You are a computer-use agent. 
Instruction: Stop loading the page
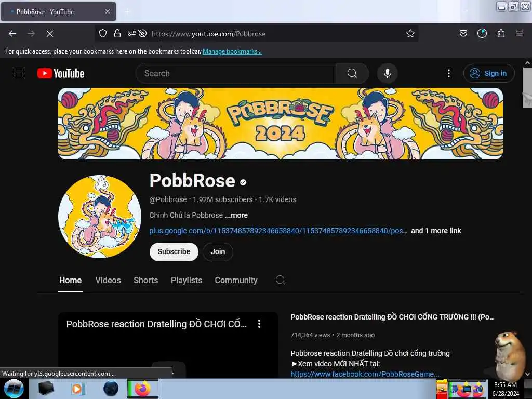(x=50, y=34)
